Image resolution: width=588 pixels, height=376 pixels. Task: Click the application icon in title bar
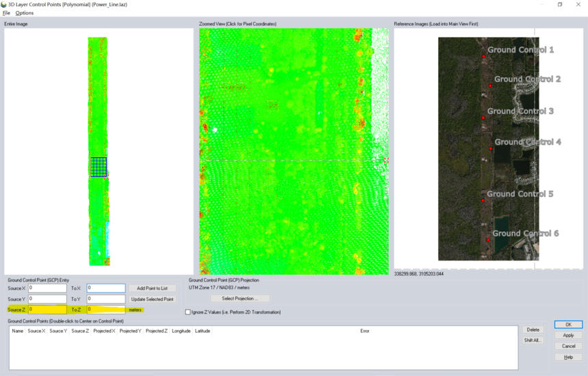[3, 5]
